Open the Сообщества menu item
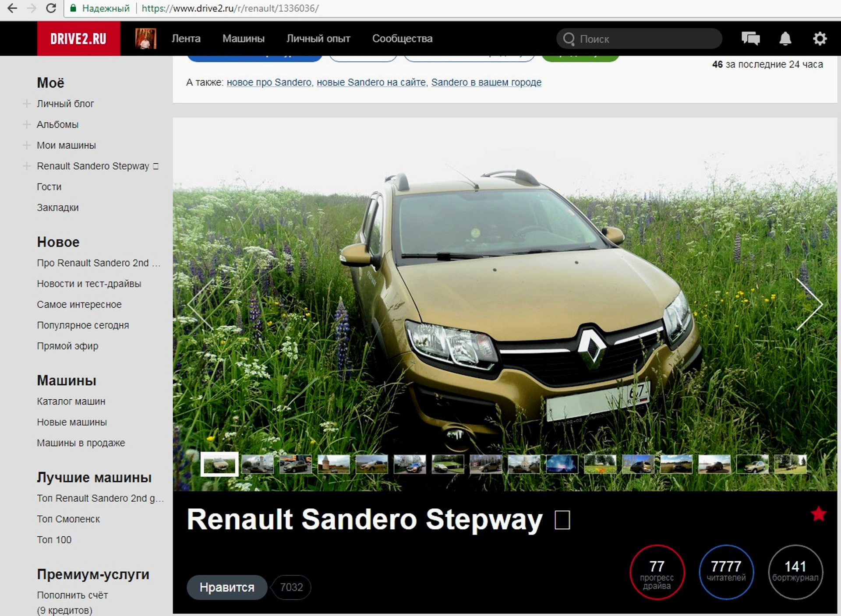Viewport: 841px width, 616px height. [x=403, y=39]
